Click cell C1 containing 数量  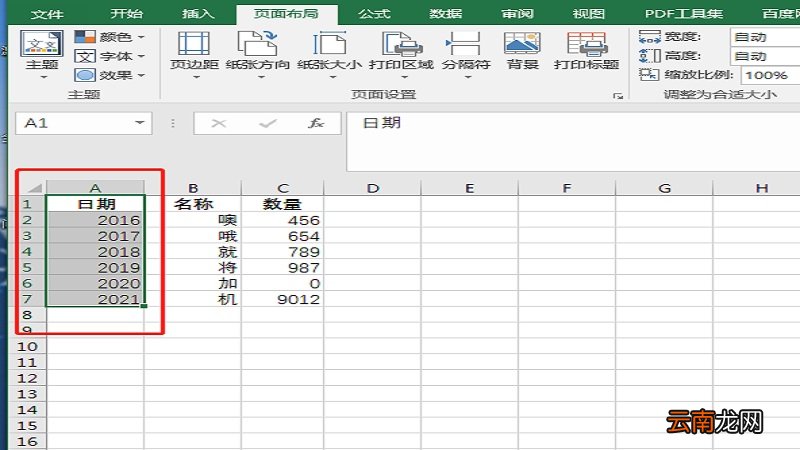coord(283,204)
